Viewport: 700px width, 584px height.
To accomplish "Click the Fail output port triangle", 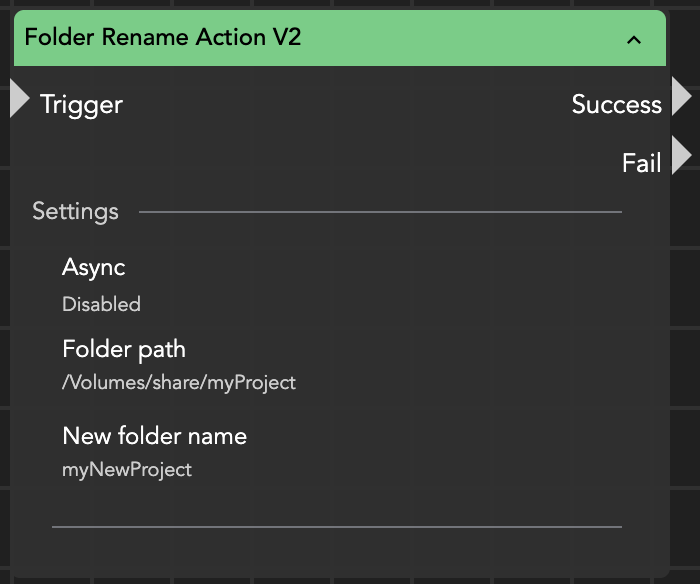I will 681,157.
